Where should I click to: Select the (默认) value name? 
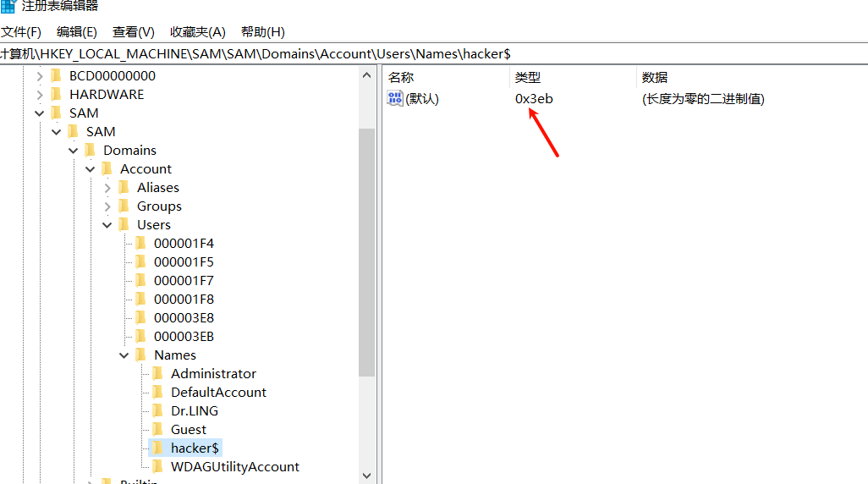(422, 98)
